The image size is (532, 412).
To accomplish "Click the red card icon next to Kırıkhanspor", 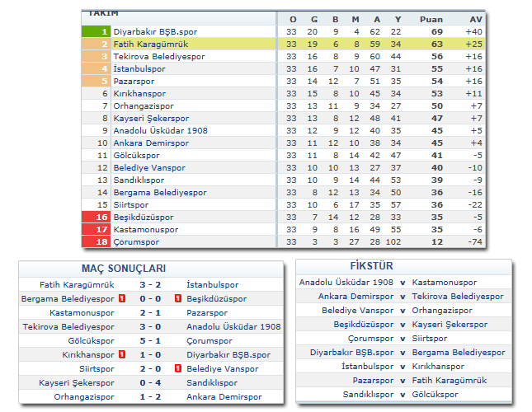I will click(121, 354).
